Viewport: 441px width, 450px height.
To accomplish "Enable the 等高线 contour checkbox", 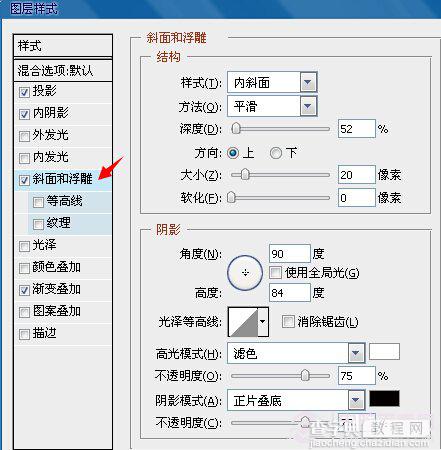I will (x=38, y=202).
